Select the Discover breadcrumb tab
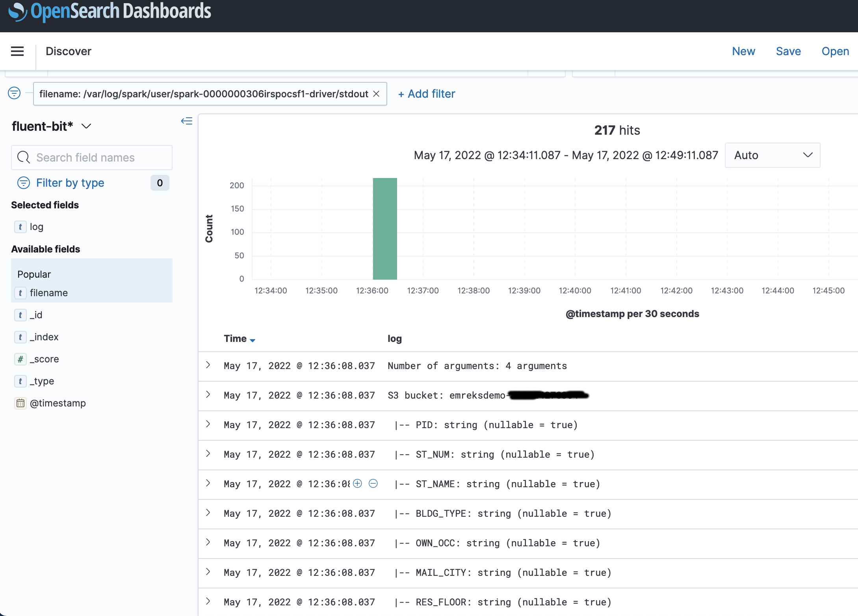Viewport: 858px width, 616px height. point(69,51)
